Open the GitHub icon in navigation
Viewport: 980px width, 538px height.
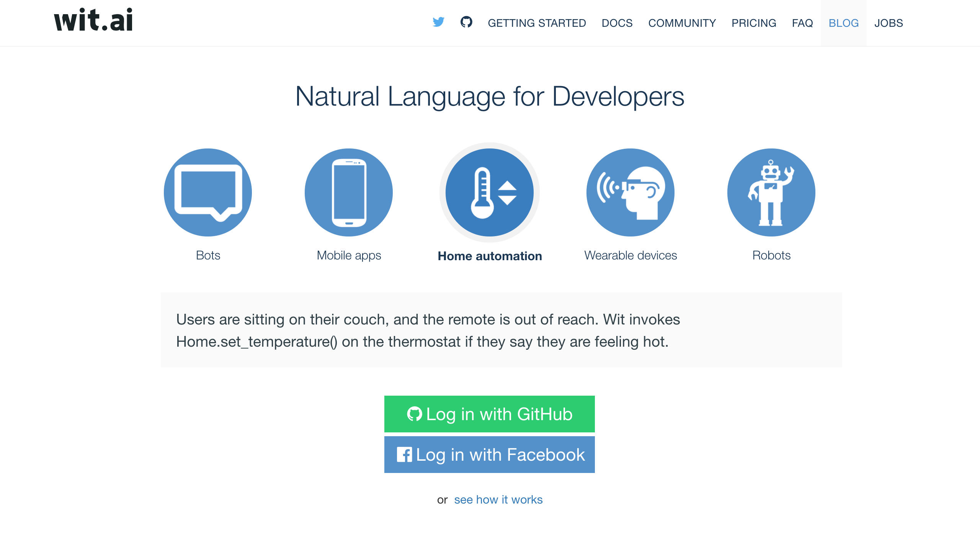[x=466, y=22]
